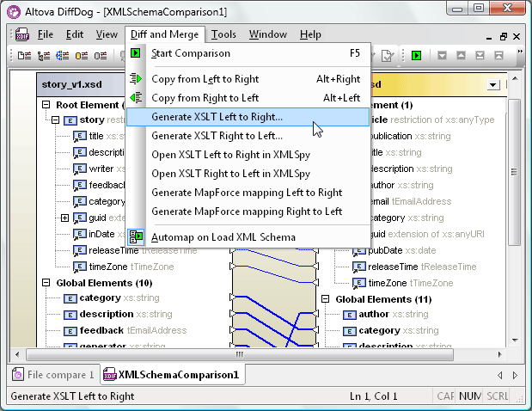Click the element icon beside author global element

350,315
